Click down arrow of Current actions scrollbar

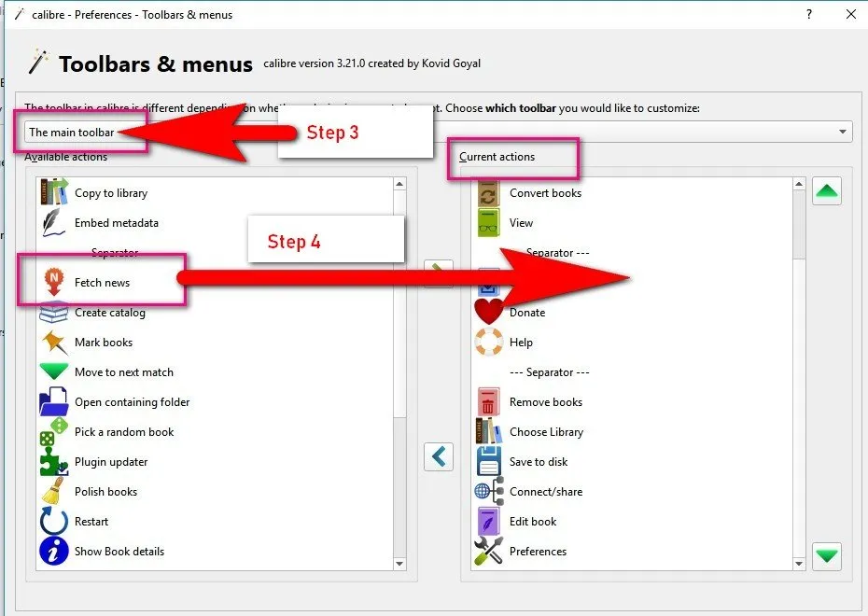[x=798, y=564]
